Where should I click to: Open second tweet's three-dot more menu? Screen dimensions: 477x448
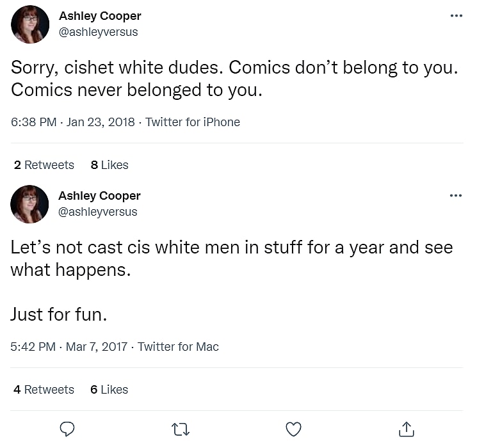click(x=456, y=196)
